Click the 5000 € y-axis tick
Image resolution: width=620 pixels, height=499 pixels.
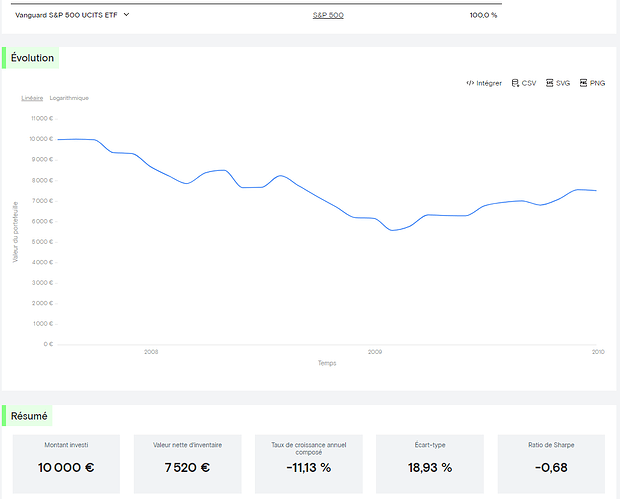pyautogui.click(x=42, y=242)
